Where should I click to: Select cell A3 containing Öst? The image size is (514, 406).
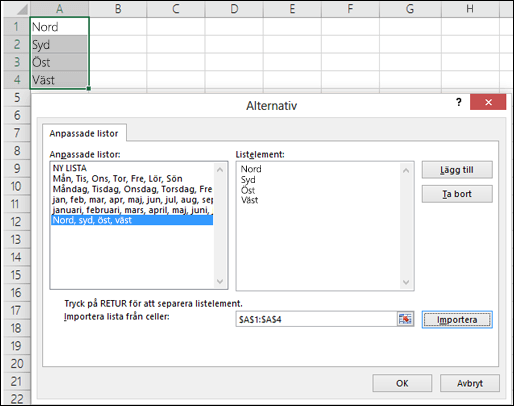(59, 62)
